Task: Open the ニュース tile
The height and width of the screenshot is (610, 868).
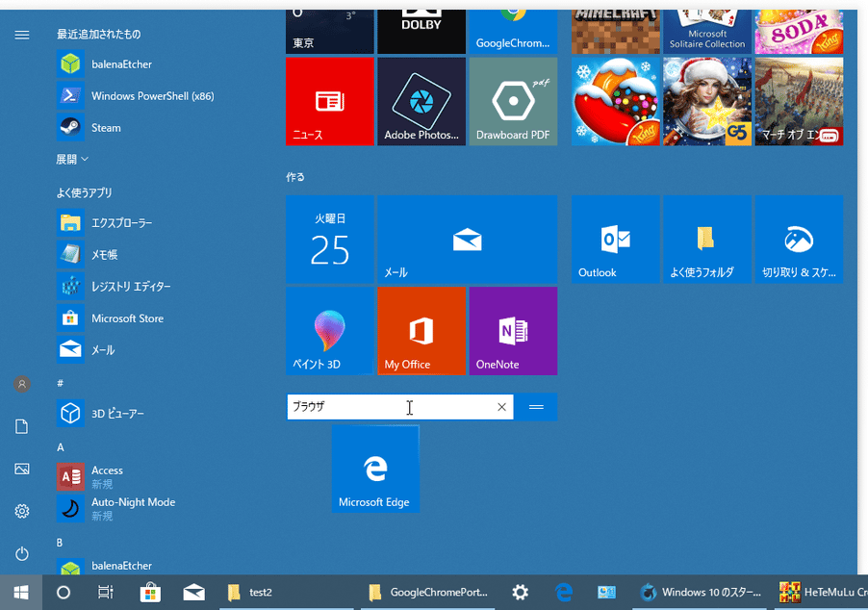Action: 330,101
